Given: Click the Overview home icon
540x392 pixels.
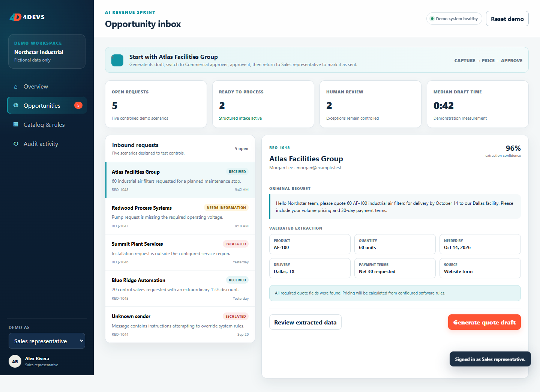Looking at the screenshot, I should point(16,87).
